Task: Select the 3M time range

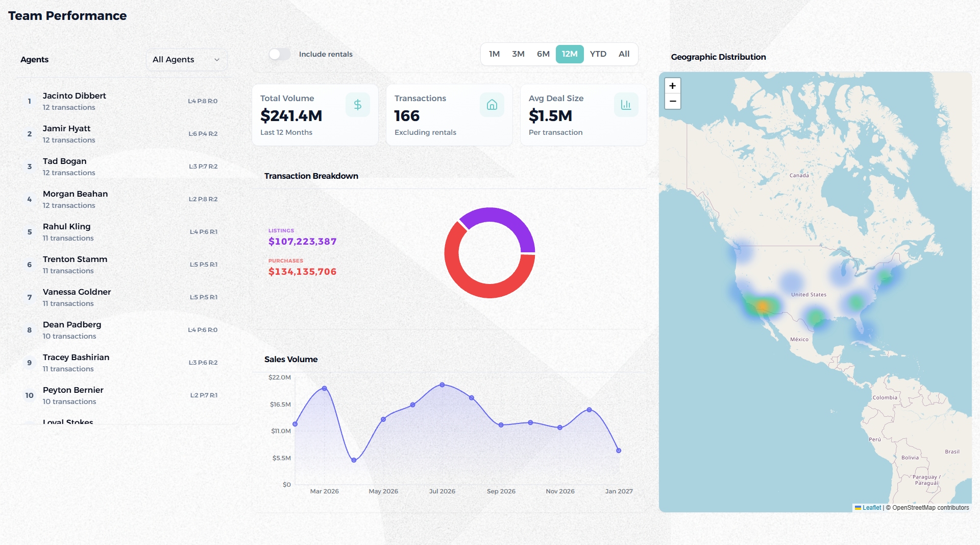Action: pos(518,54)
